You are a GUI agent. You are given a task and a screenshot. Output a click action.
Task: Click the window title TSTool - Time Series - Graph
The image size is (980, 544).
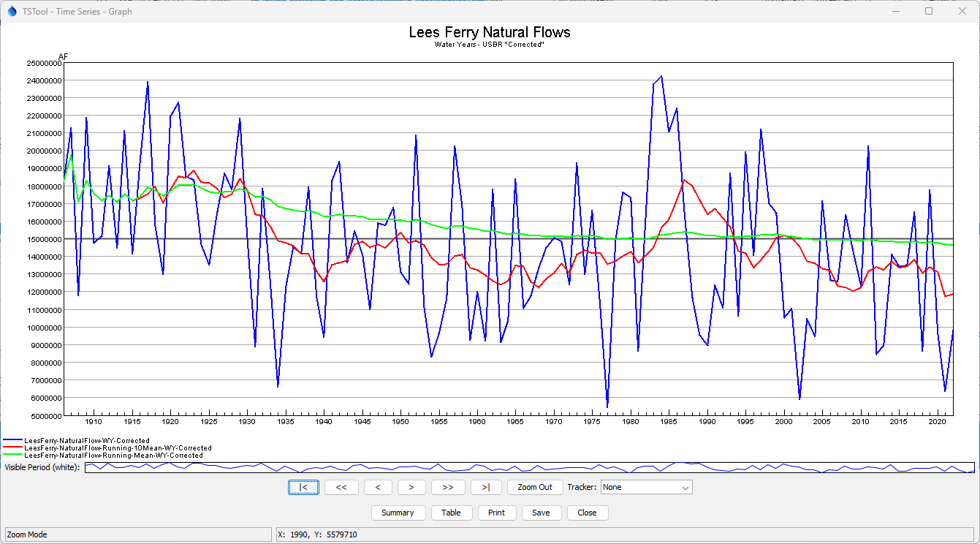click(x=77, y=12)
